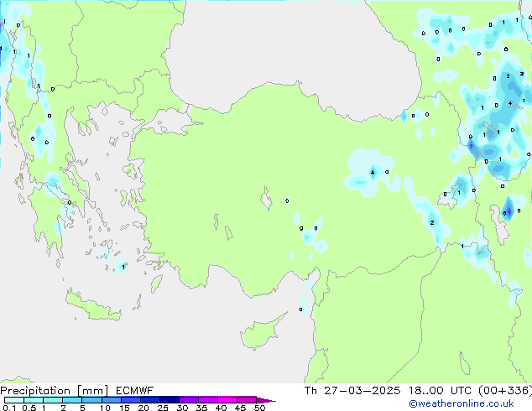Click the legend label "25"

click(163, 408)
